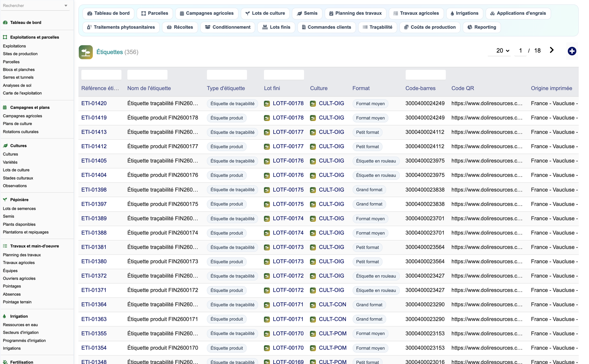The width and height of the screenshot is (589, 364).
Task: Open the Tableau de bord top tab
Action: (x=108, y=13)
